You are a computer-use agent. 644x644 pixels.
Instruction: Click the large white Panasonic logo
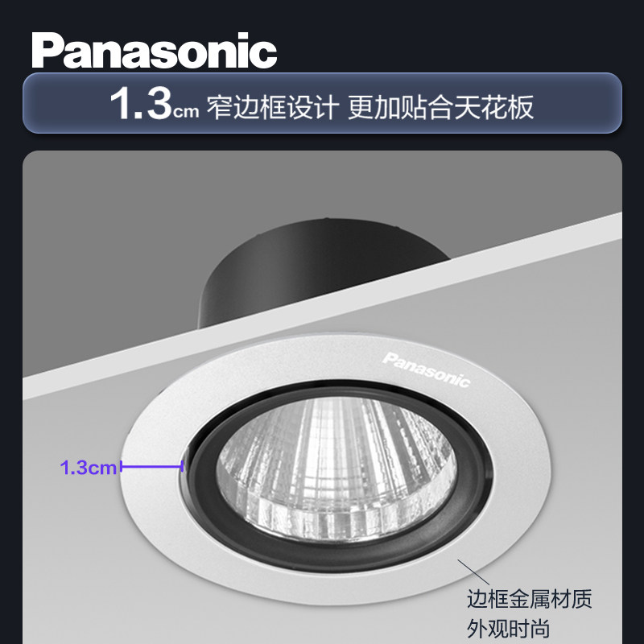tap(155, 51)
